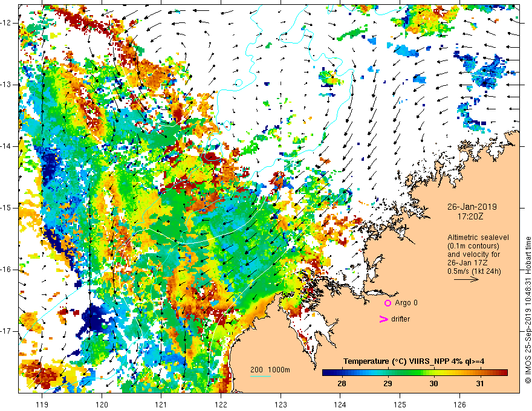This screenshot has height=411, width=532.
Task: Click latitude axis label -14
Action: pyautogui.click(x=7, y=146)
